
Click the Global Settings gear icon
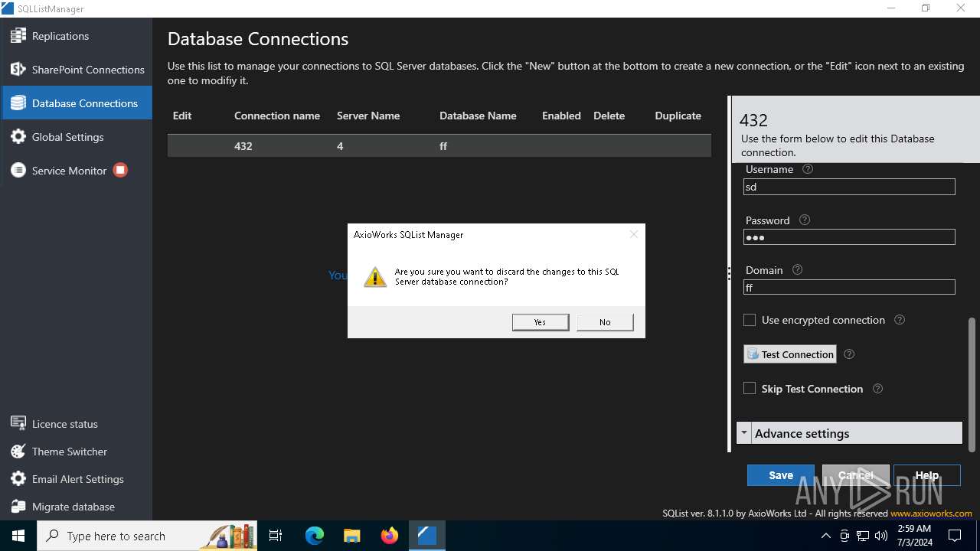[18, 136]
